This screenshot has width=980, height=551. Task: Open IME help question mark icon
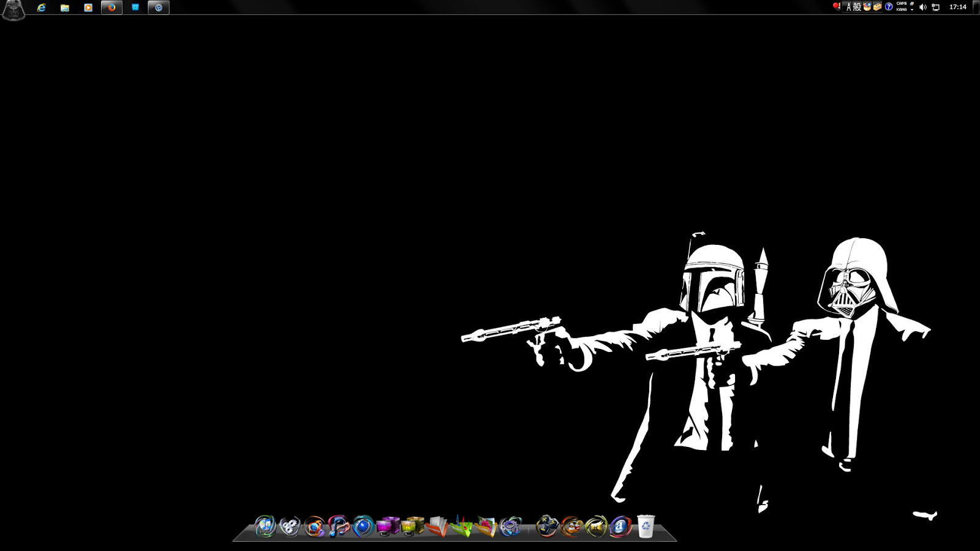[x=889, y=7]
